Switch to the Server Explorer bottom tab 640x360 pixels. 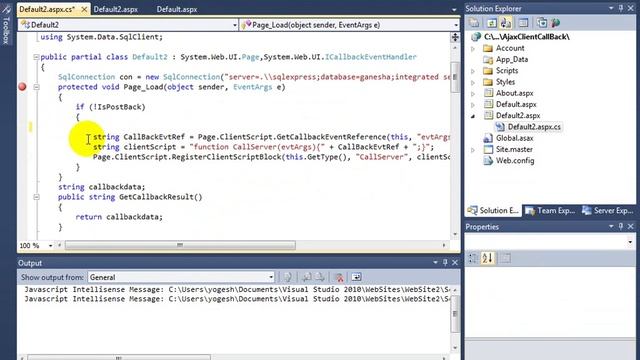click(x=608, y=211)
